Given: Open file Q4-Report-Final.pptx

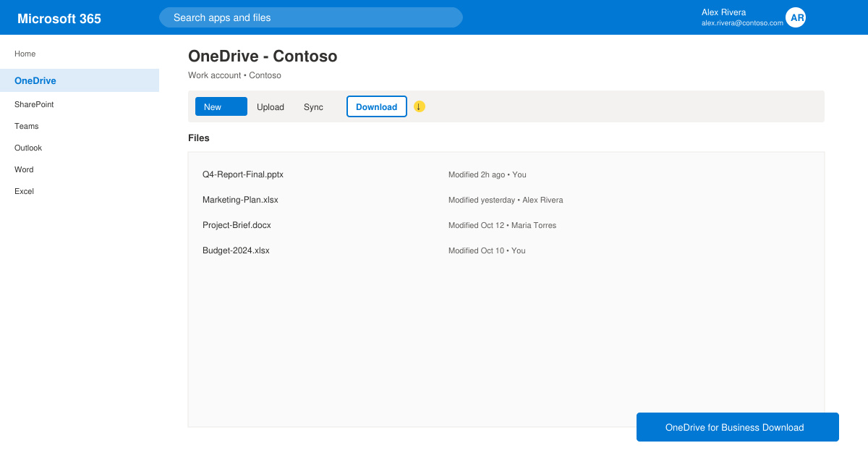Looking at the screenshot, I should pyautogui.click(x=243, y=174).
